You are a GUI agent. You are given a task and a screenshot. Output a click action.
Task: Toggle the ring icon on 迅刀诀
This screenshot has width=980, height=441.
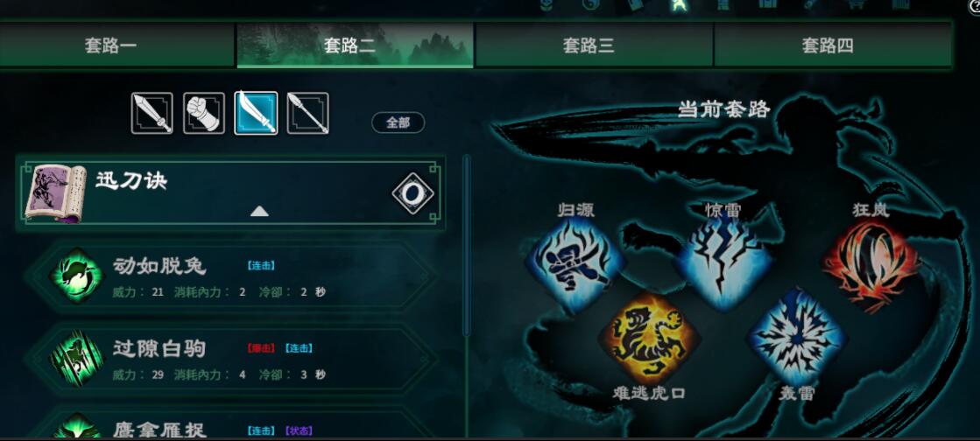click(x=412, y=193)
